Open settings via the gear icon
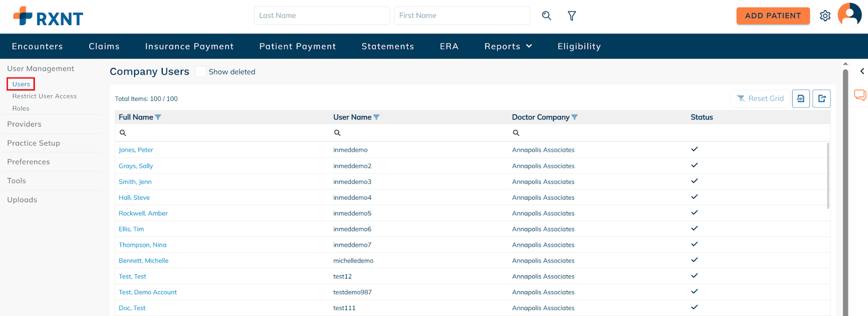Viewport: 868px width, 316px height. click(x=825, y=16)
